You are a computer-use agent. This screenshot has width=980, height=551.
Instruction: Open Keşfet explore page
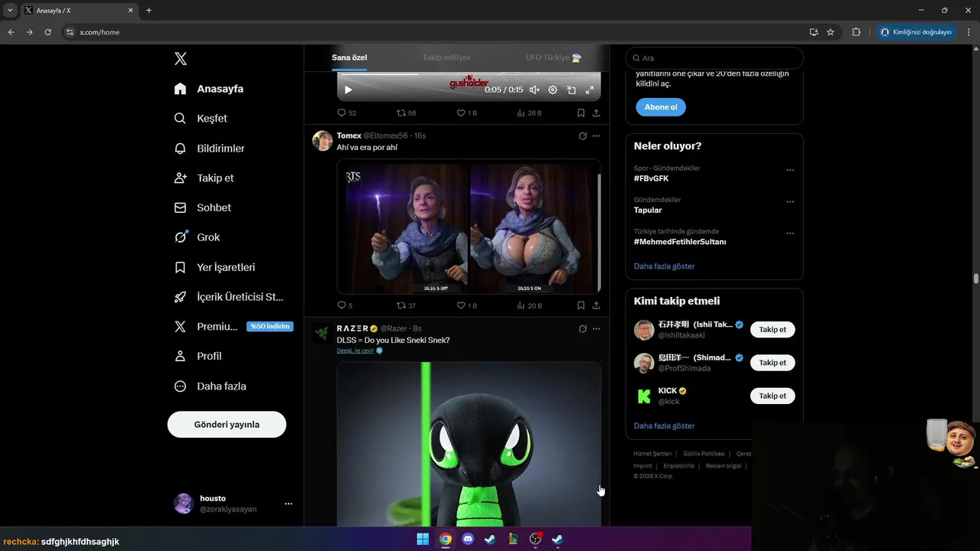coord(200,119)
